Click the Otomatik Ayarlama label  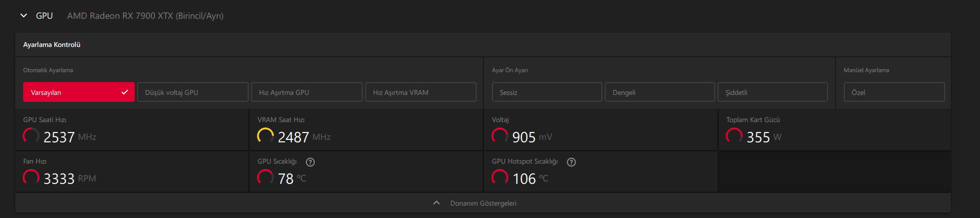(x=48, y=70)
